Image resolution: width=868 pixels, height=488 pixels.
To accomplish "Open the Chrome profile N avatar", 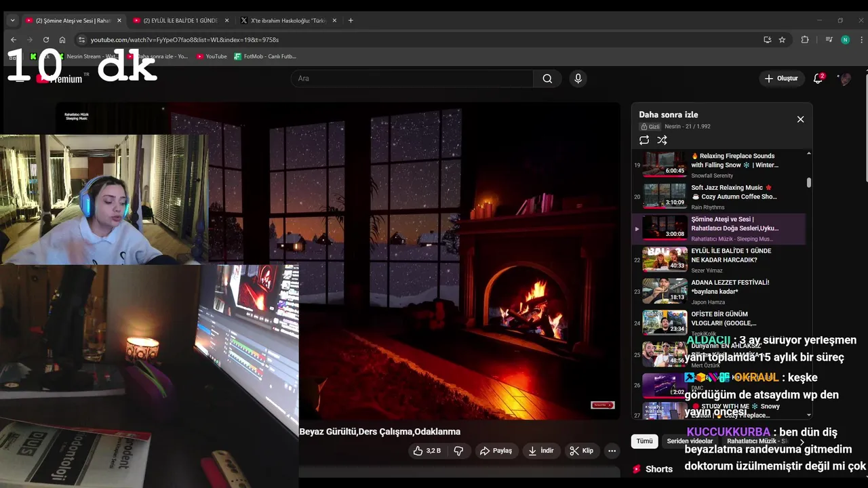I will click(845, 40).
